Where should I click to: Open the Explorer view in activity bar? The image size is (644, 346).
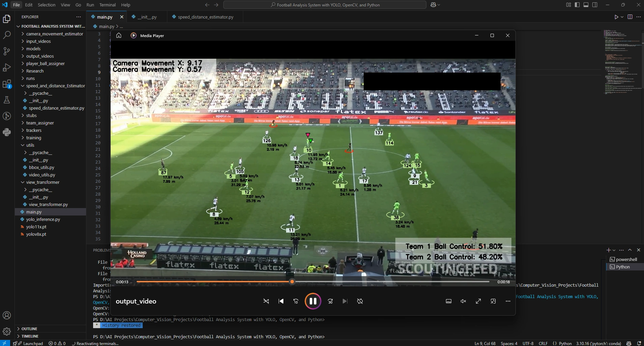[x=7, y=19]
